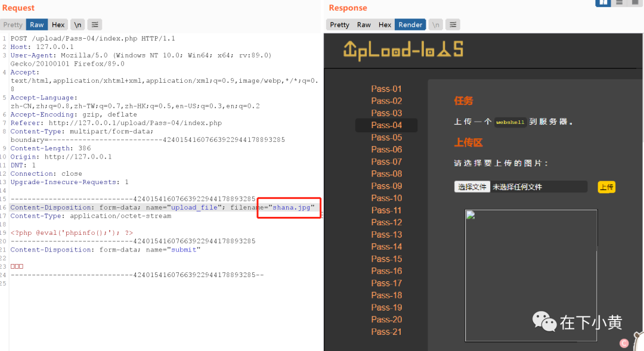The height and width of the screenshot is (351, 644).
Task: Select the Render tab in Response
Action: click(x=410, y=24)
